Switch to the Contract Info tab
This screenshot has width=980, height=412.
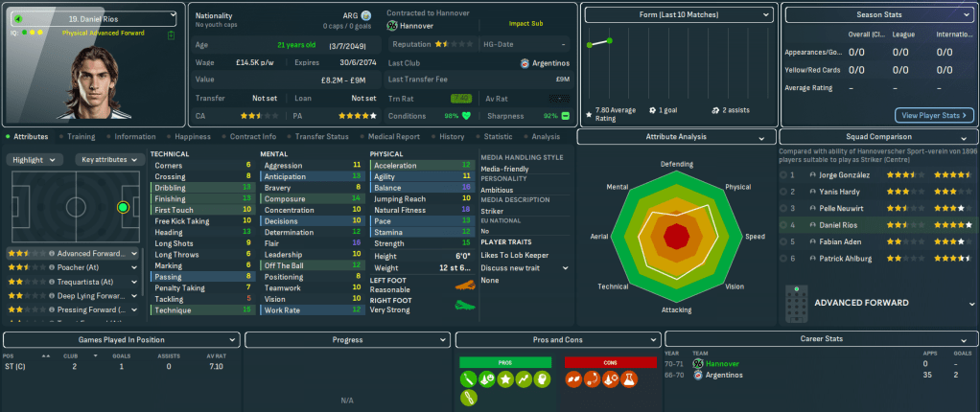coord(253,137)
